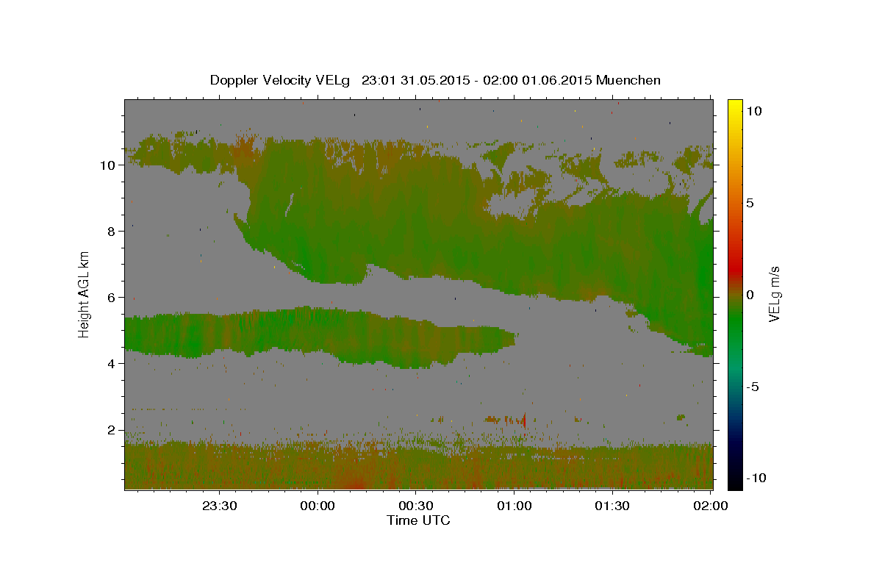Click the 00:00 time tick label
Screen dimensions: 882x588
point(318,506)
